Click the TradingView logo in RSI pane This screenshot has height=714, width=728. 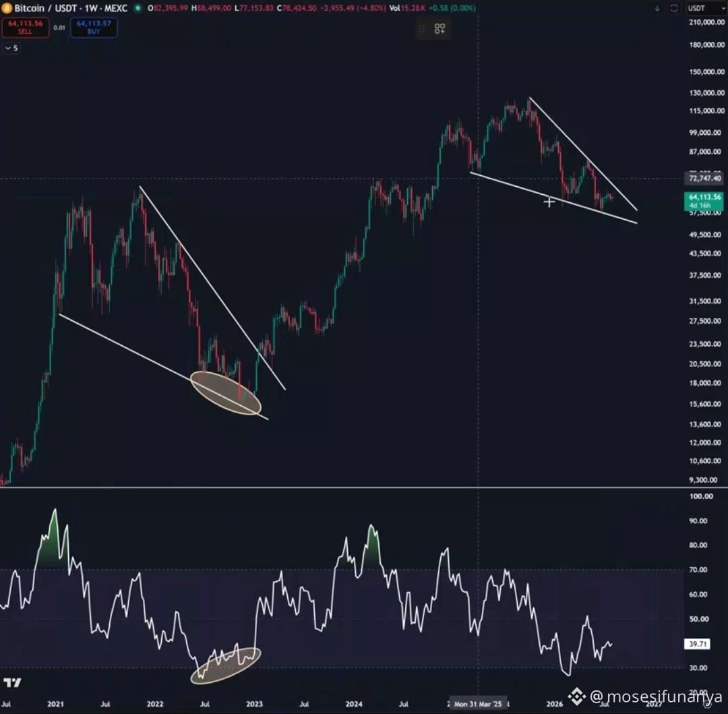tap(13, 682)
